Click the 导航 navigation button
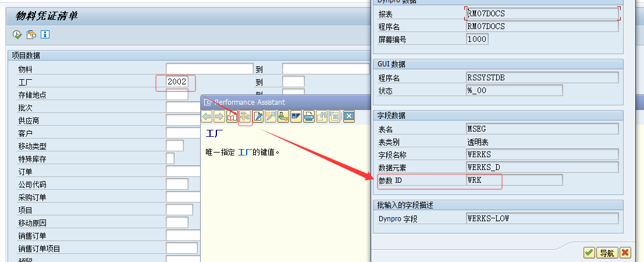The width and height of the screenshot is (644, 262). tap(606, 253)
